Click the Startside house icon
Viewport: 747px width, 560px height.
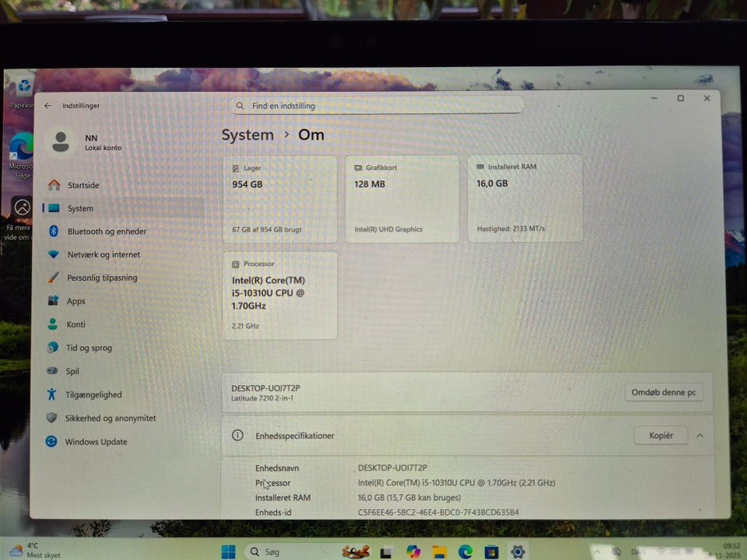coord(54,185)
